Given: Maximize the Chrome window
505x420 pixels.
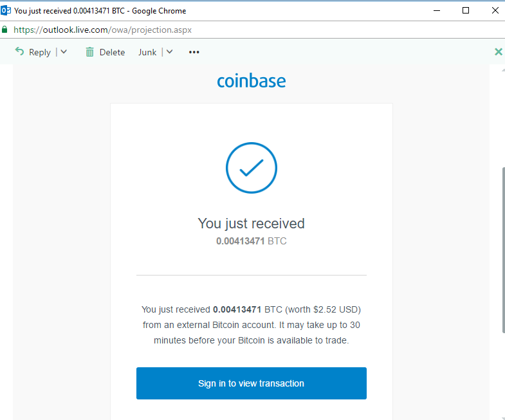Looking at the screenshot, I should [466, 10].
